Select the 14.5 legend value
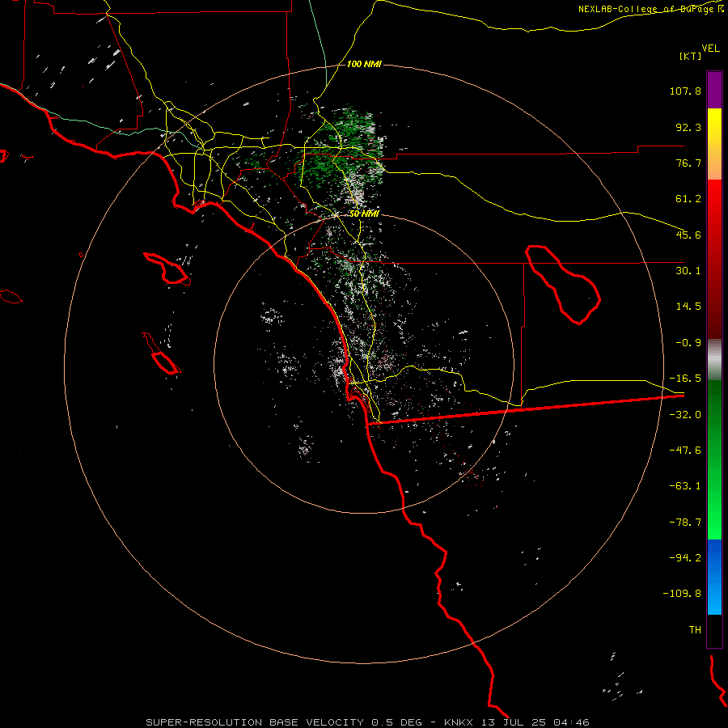The height and width of the screenshot is (728, 728). pos(688,307)
